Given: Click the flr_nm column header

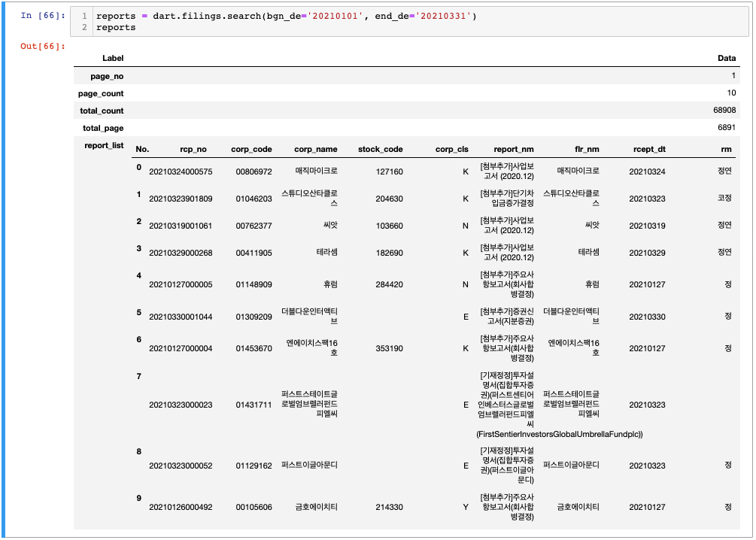Looking at the screenshot, I should [x=587, y=150].
